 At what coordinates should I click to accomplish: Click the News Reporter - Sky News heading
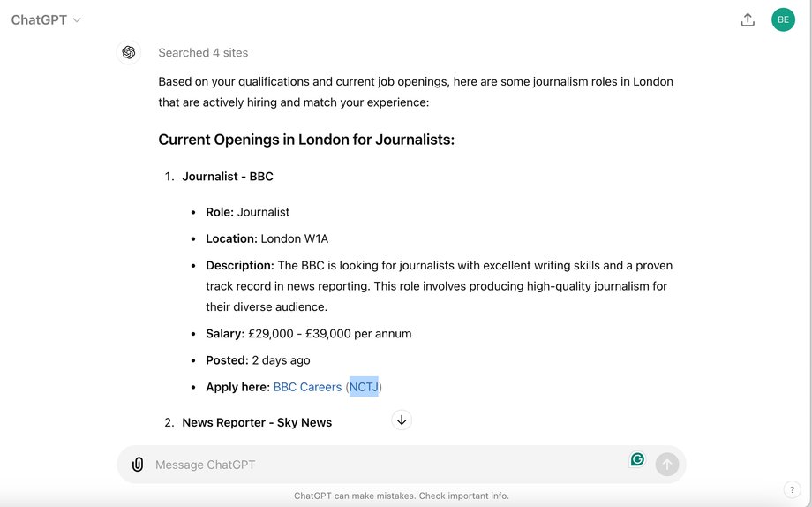click(257, 422)
